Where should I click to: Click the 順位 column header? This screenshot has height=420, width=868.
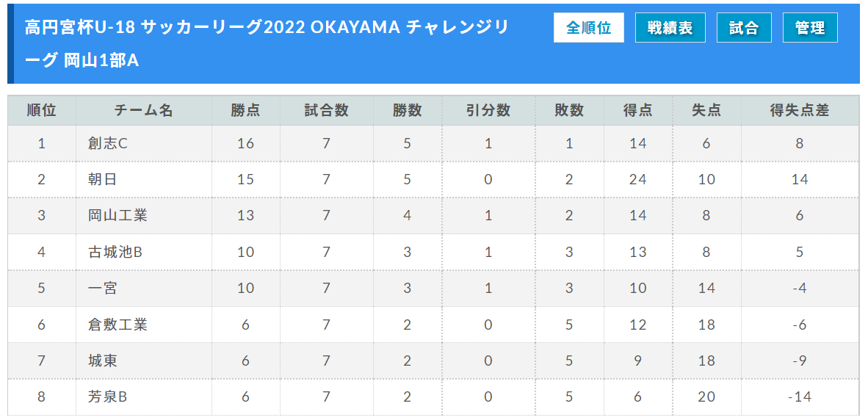tap(42, 110)
